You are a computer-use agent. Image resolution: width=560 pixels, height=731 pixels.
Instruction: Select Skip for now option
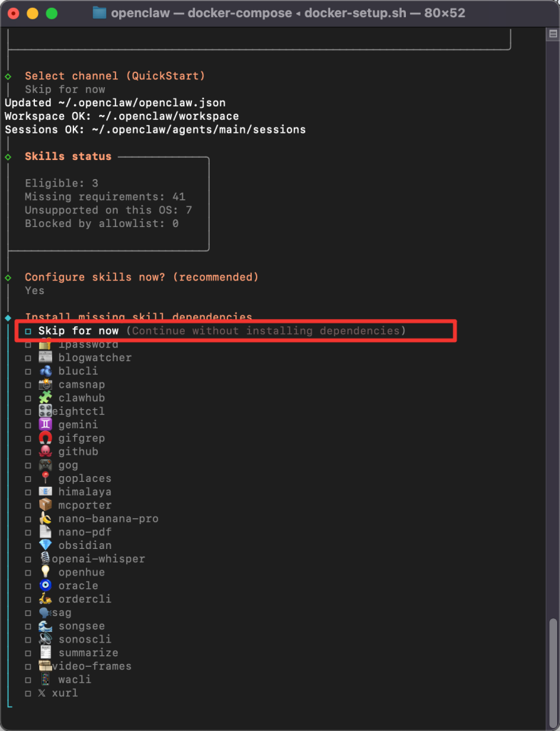coord(78,331)
